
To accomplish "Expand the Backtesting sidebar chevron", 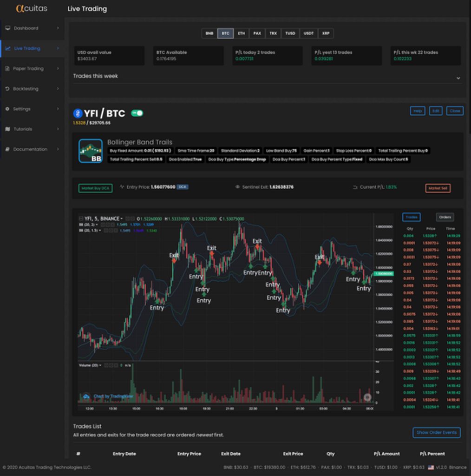I will (58, 89).
